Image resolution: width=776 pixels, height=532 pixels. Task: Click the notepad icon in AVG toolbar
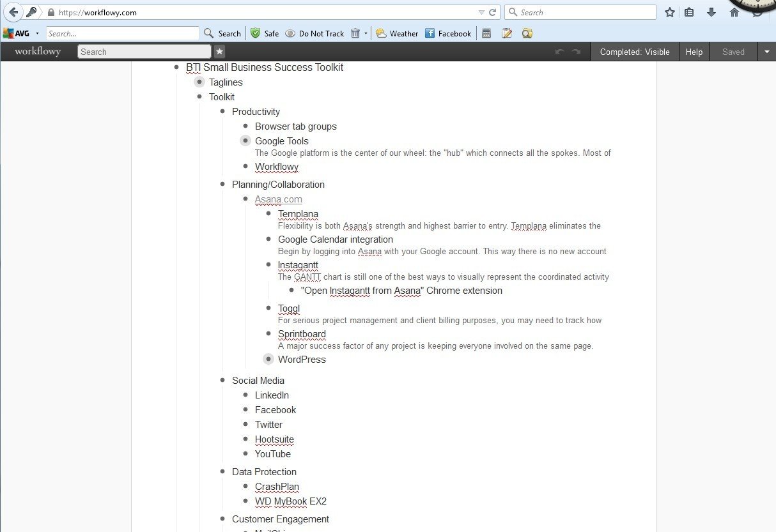pyautogui.click(x=507, y=33)
